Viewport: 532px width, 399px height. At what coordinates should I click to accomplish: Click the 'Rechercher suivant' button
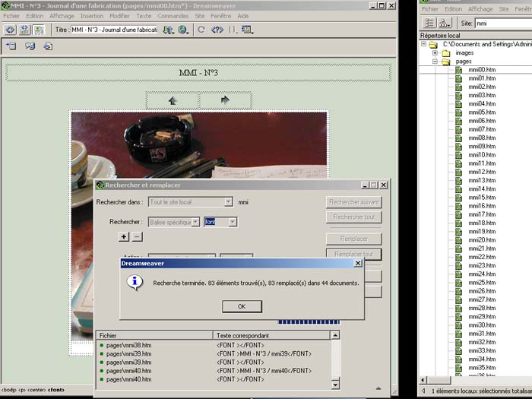click(354, 202)
